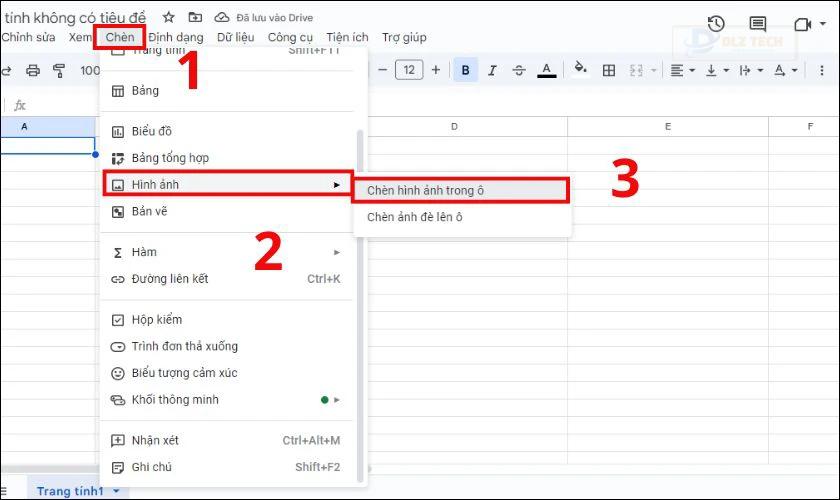The height and width of the screenshot is (500, 840).
Task: Open the Chỉnh sửa menu
Action: coord(28,37)
